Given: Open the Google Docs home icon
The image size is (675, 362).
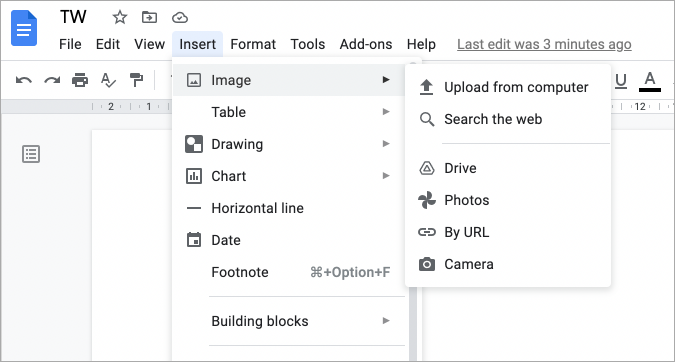Looking at the screenshot, I should [x=24, y=28].
